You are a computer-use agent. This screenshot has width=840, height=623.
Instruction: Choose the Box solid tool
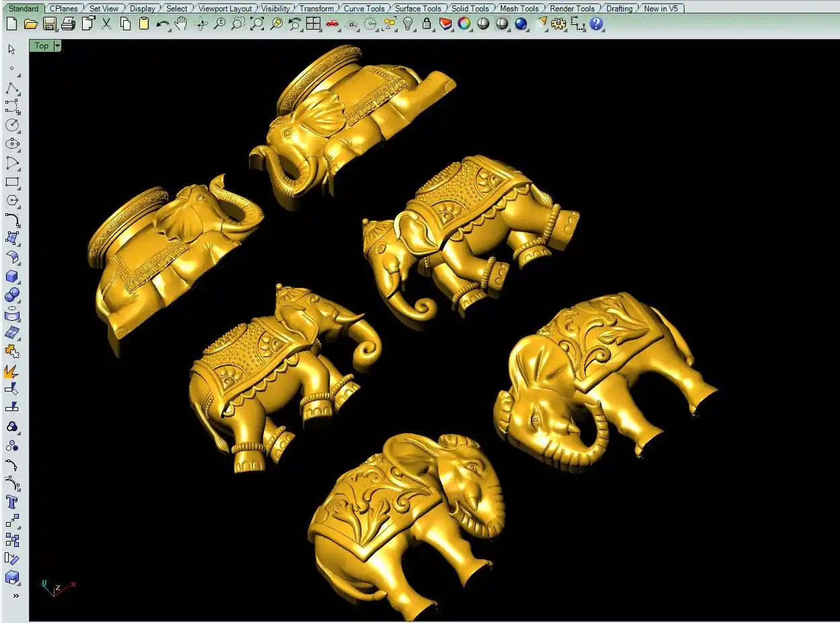pyautogui.click(x=12, y=277)
